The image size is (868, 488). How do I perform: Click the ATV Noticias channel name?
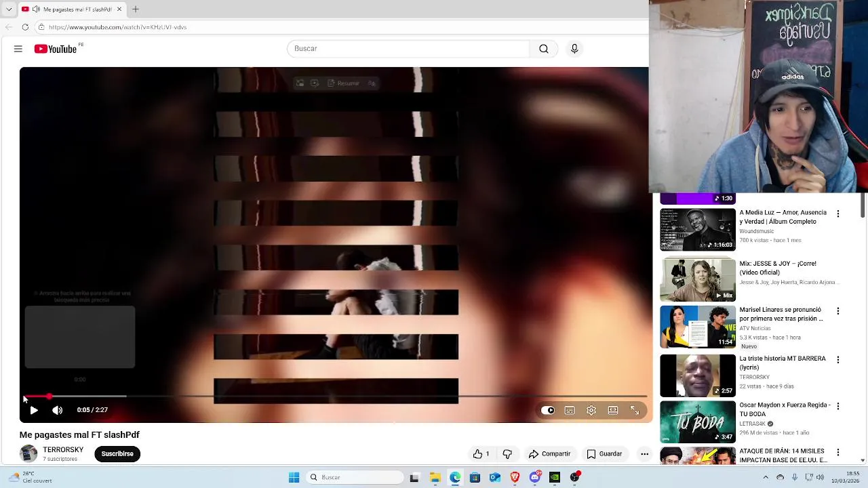(755, 328)
